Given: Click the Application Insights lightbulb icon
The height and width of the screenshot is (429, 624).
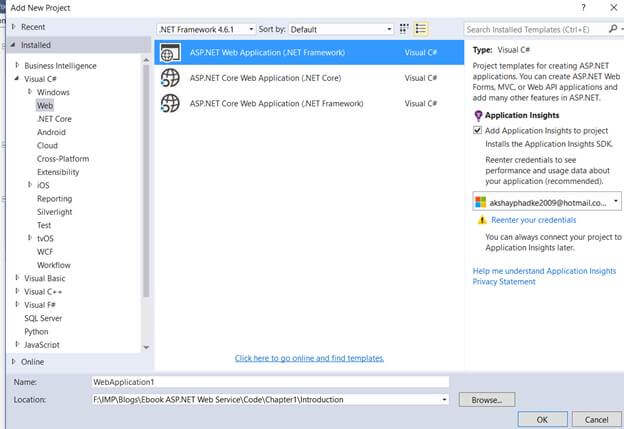Looking at the screenshot, I should (478, 116).
